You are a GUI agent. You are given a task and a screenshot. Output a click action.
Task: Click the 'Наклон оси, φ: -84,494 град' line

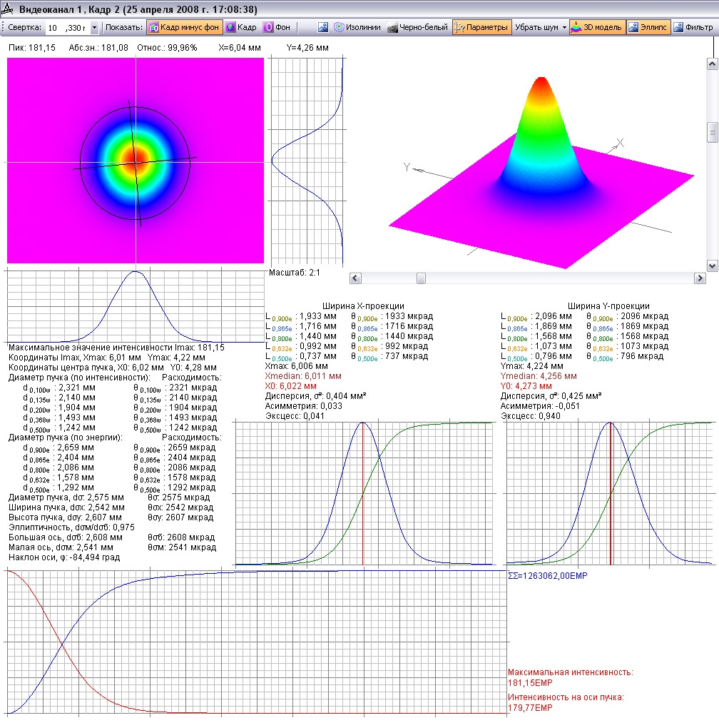64,557
